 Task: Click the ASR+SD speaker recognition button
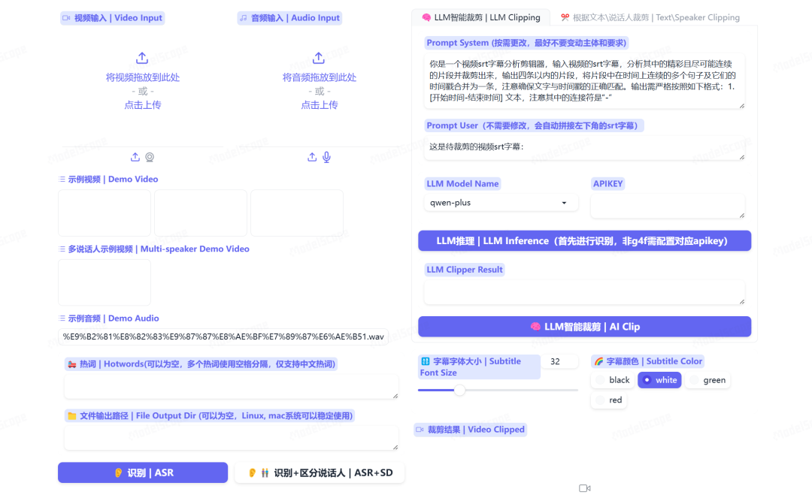(320, 473)
